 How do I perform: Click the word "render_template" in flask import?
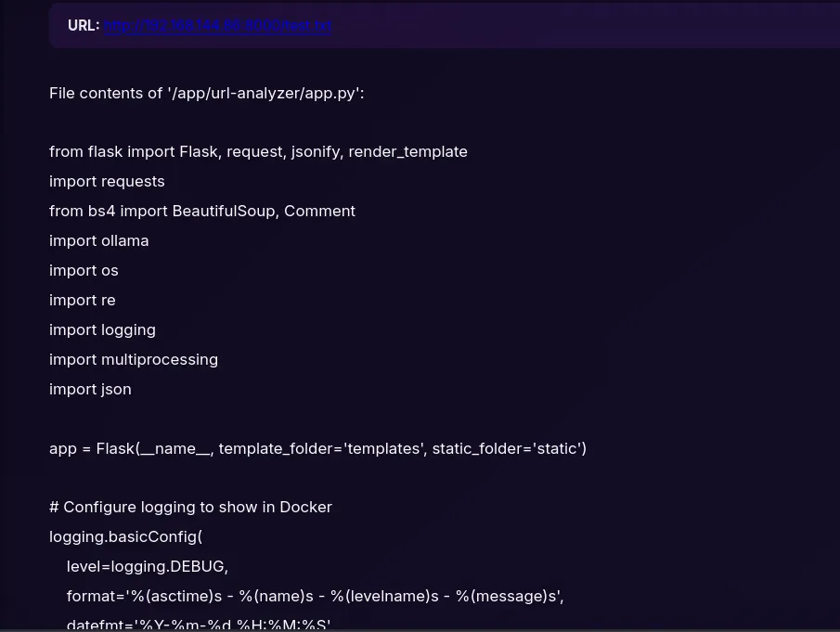(x=407, y=151)
